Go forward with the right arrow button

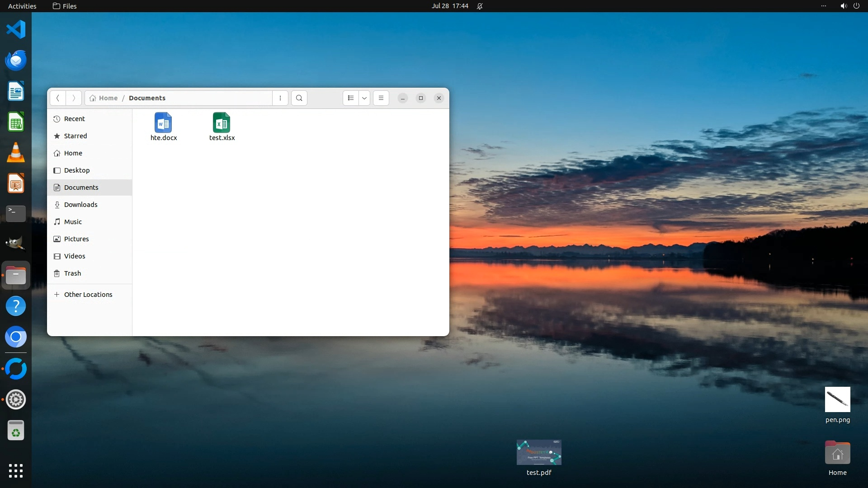(74, 98)
